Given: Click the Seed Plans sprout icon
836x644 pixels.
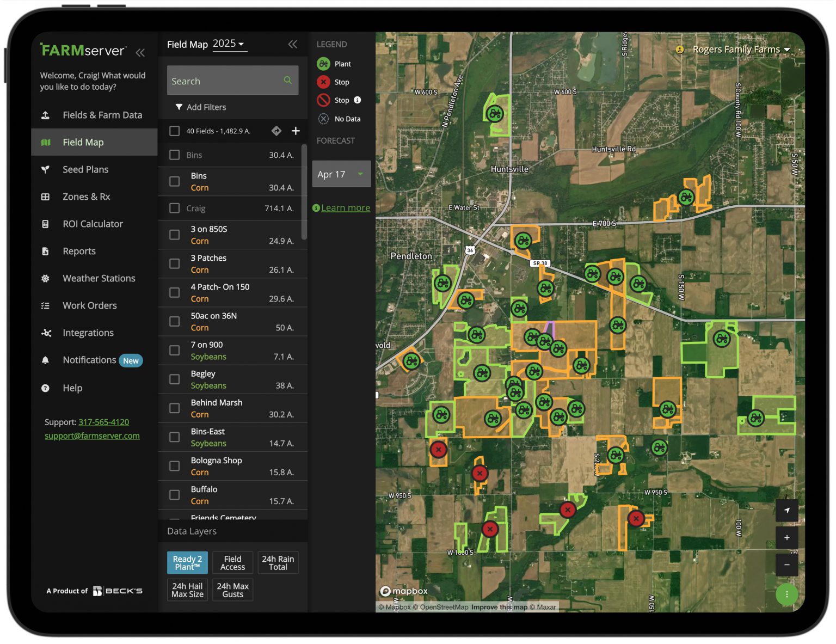Looking at the screenshot, I should 46,169.
